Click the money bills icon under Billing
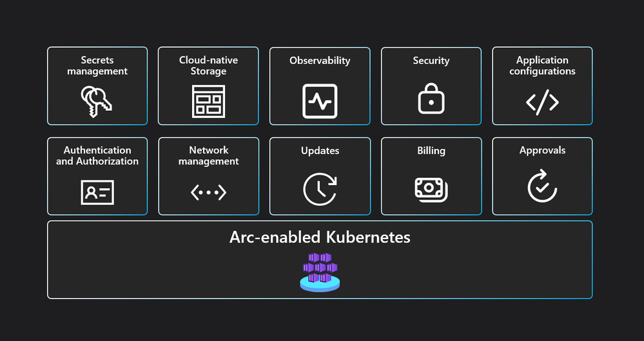 tap(431, 190)
